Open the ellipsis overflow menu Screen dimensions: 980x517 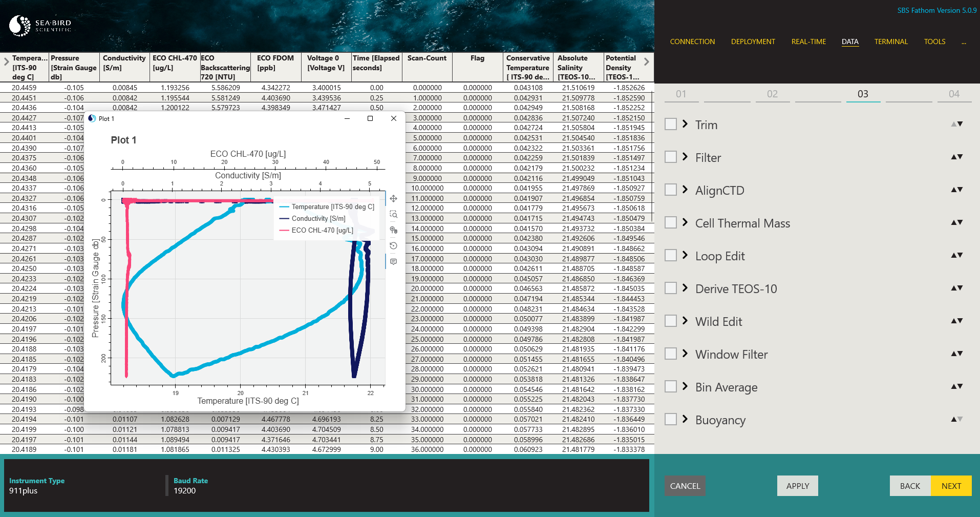[x=964, y=42]
